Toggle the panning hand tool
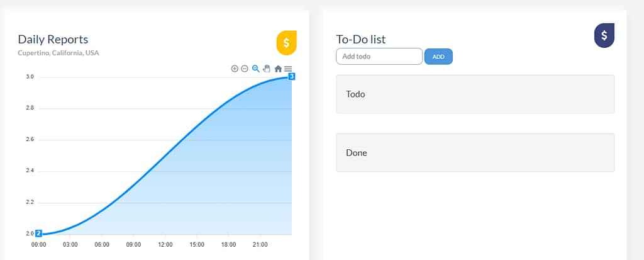This screenshot has width=644, height=260. coord(266,69)
